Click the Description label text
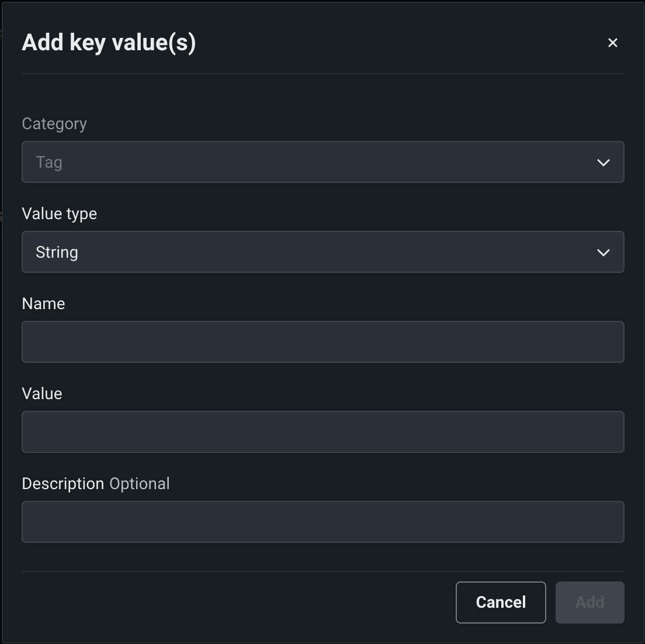The width and height of the screenshot is (645, 644). point(63,484)
